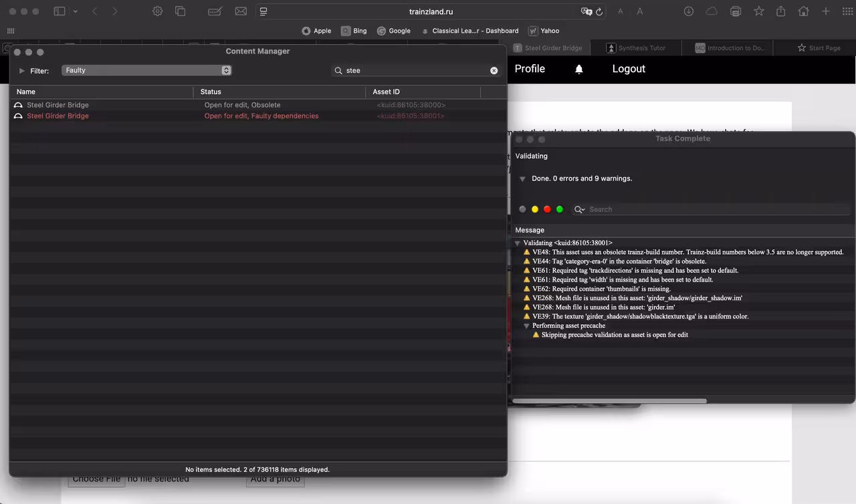The height and width of the screenshot is (504, 856).
Task: Sort by Name column header
Action: (x=102, y=92)
